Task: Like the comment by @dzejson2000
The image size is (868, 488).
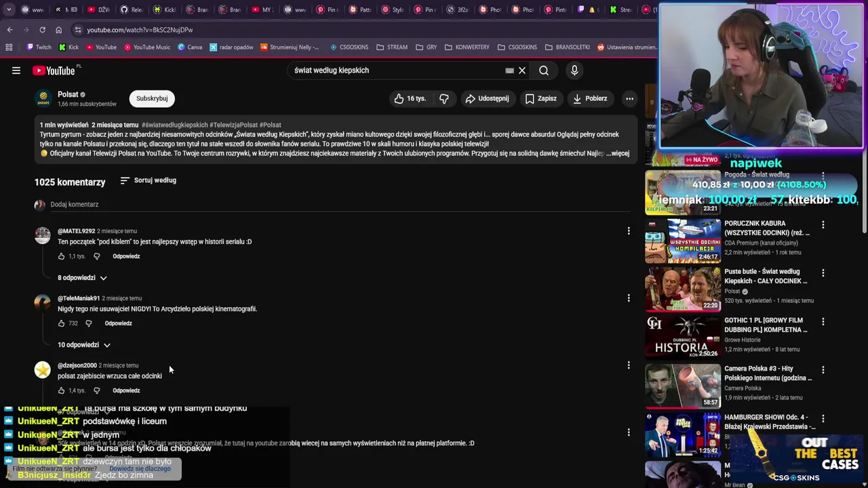Action: (x=61, y=390)
